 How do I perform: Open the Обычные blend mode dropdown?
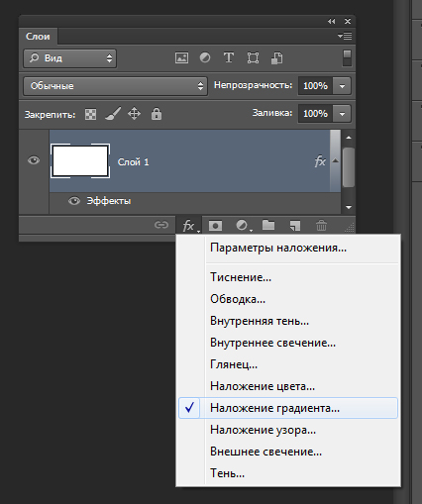115,86
